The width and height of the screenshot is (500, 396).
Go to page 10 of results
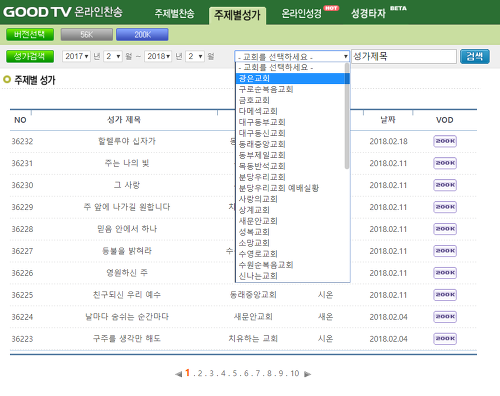coord(295,373)
